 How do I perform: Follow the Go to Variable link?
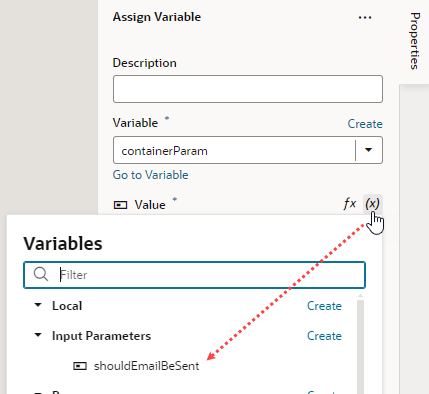(x=150, y=175)
